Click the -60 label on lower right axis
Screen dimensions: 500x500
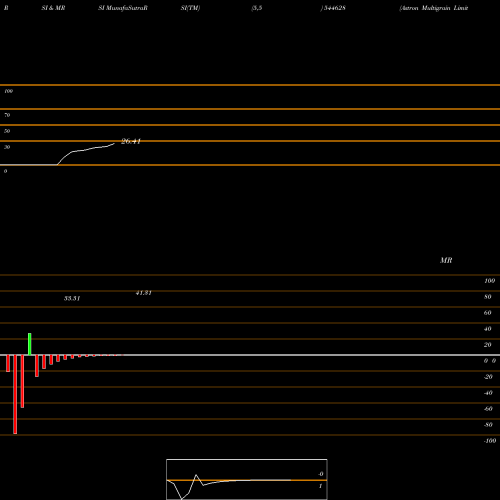click(x=488, y=409)
